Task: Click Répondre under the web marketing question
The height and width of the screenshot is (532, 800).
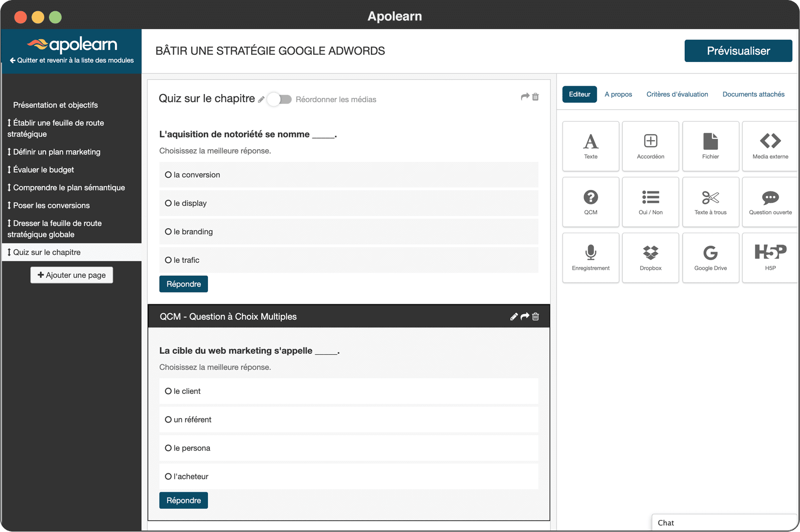Action: (x=183, y=501)
